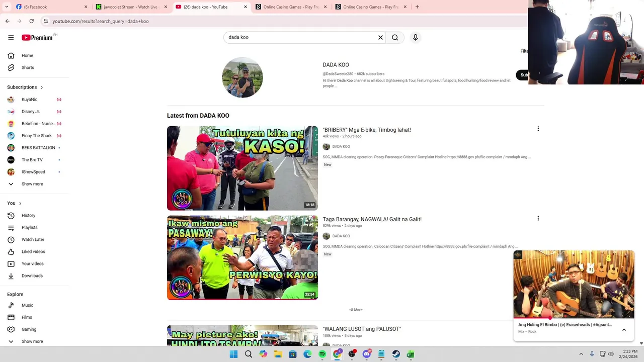Open Taga Barangay, NAGWALA video title
This screenshot has width=644, height=362.
372,219
